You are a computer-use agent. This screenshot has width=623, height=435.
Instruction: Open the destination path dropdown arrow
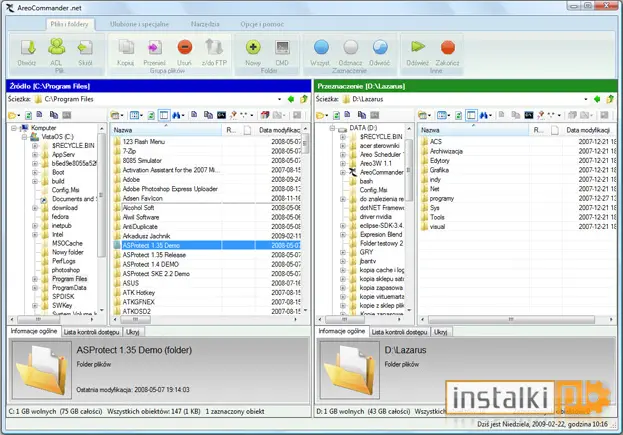(x=586, y=99)
